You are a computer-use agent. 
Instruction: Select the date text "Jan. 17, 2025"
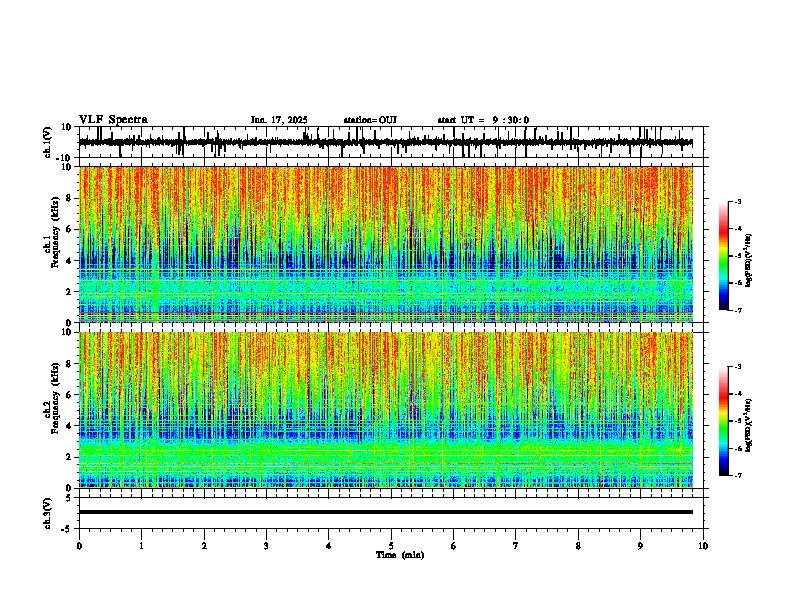pos(279,120)
